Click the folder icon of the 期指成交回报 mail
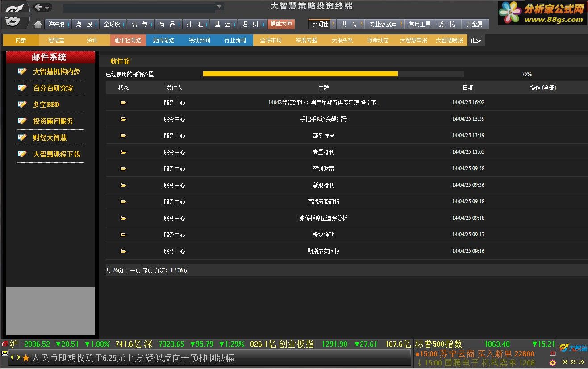Image resolution: width=588 pixels, height=369 pixels. pos(123,251)
